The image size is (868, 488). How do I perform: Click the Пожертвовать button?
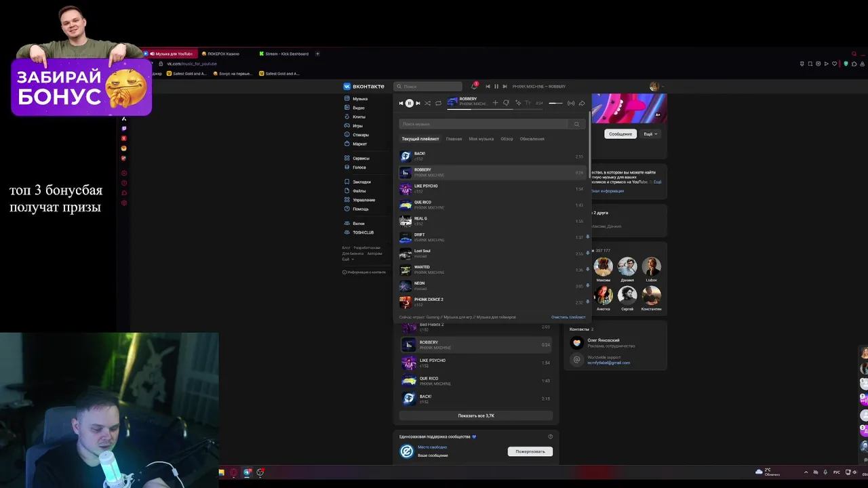pyautogui.click(x=530, y=451)
